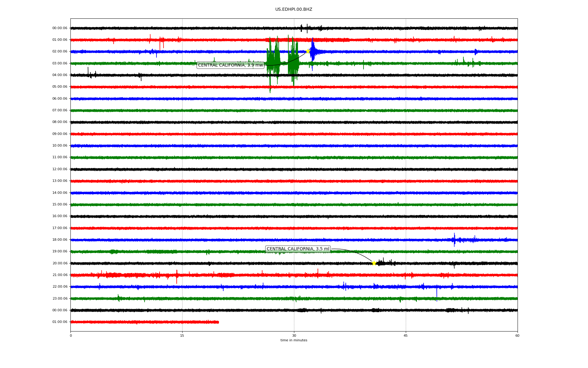Click the 0 tick label on the x-axis
The width and height of the screenshot is (588, 368).
click(x=71, y=335)
